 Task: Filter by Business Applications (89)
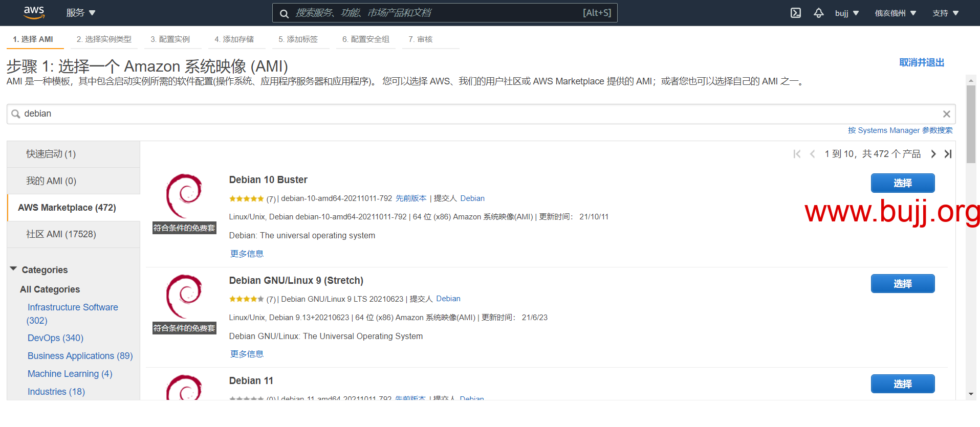[x=80, y=356]
